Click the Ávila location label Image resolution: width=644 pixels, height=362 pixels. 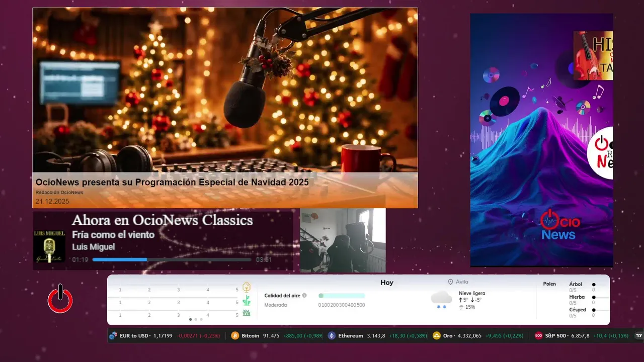tap(462, 282)
